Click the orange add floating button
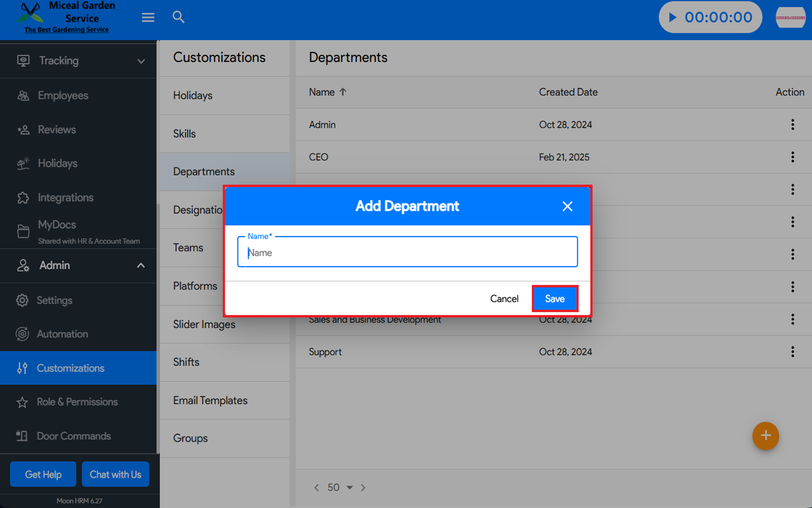Screen dimensions: 812x508 (x=765, y=436)
